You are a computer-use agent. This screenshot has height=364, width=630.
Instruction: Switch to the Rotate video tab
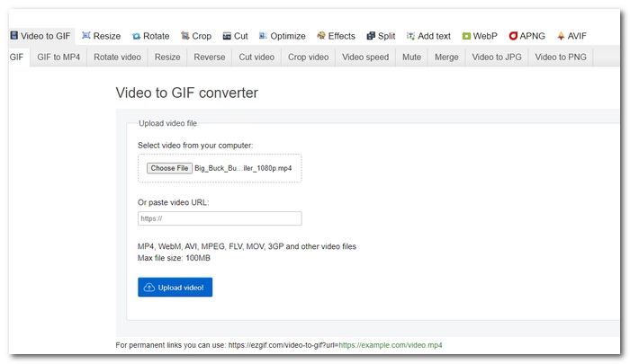point(117,57)
